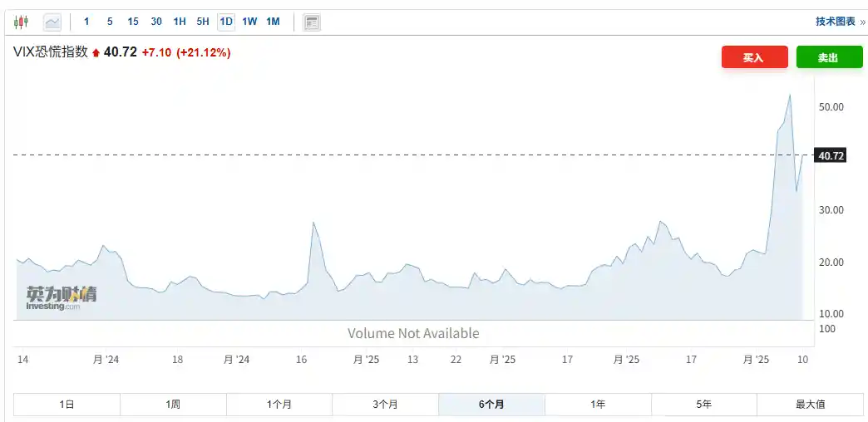Show the 3个月 time range

(x=385, y=405)
